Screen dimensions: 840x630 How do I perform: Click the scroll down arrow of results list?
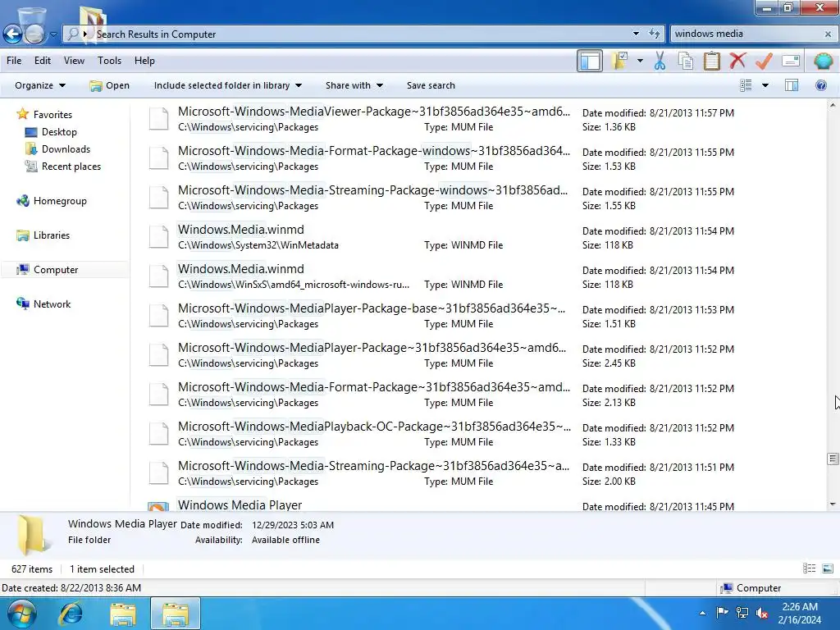(833, 504)
